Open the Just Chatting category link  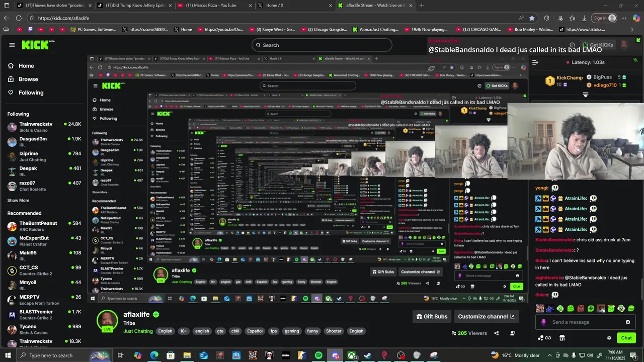point(138,331)
